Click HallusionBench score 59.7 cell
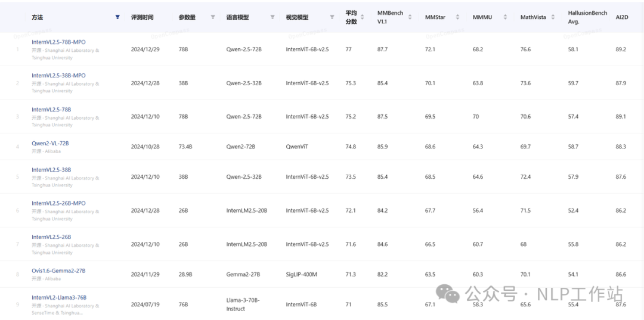This screenshot has height=320, width=644. click(x=573, y=83)
